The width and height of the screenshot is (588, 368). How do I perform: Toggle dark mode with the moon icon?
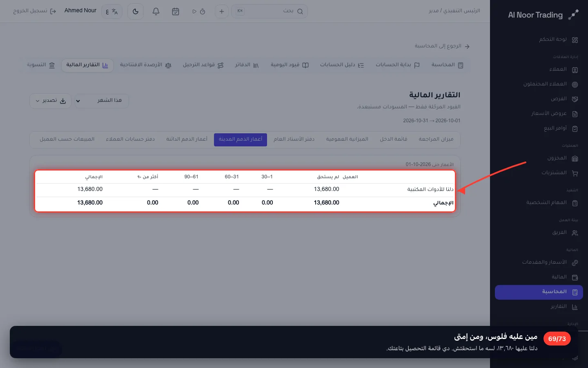click(x=136, y=11)
